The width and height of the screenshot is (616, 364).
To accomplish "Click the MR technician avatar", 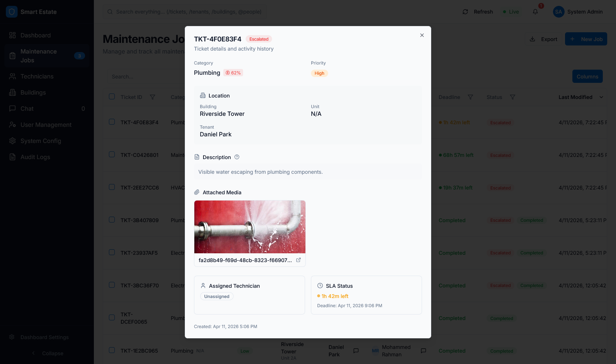I will [x=375, y=351].
